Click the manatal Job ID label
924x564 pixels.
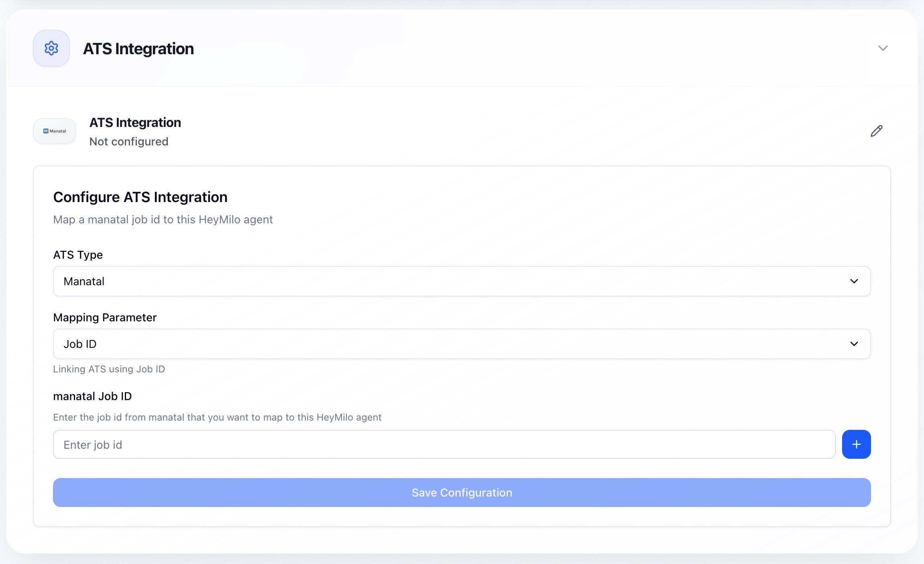(92, 396)
